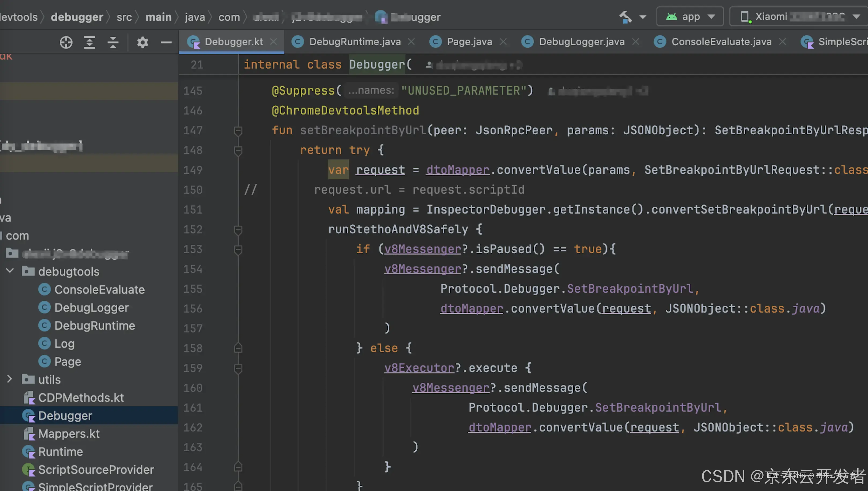Fold the try block at line 148

tap(238, 150)
